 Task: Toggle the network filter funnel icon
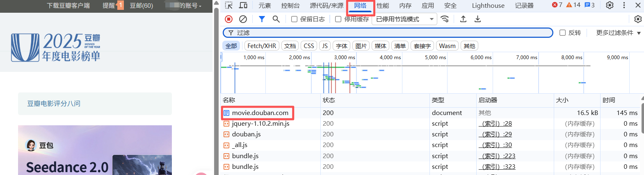262,19
